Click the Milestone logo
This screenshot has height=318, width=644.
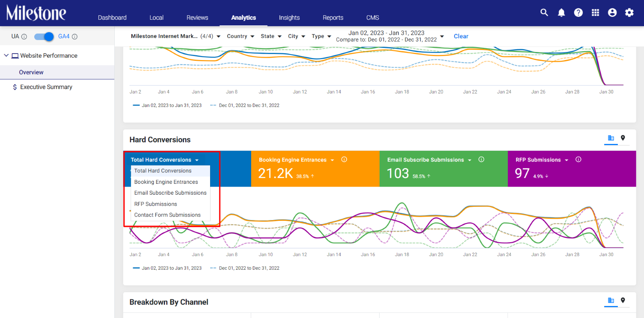tap(36, 13)
